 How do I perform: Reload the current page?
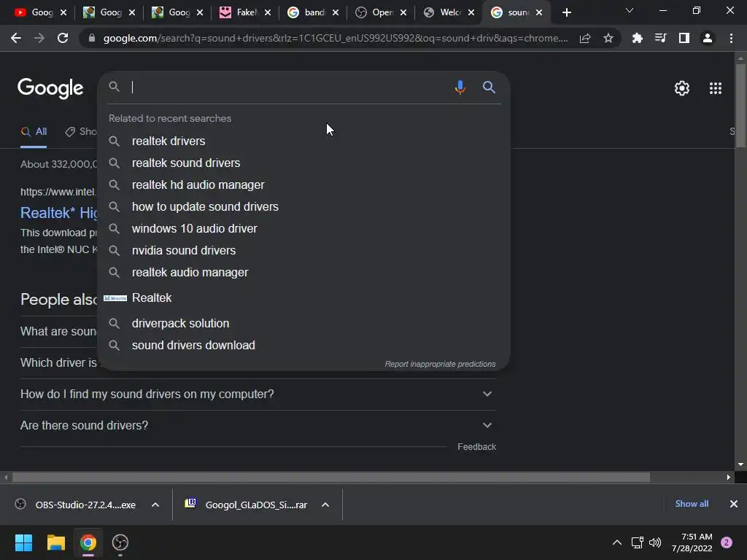pos(63,38)
